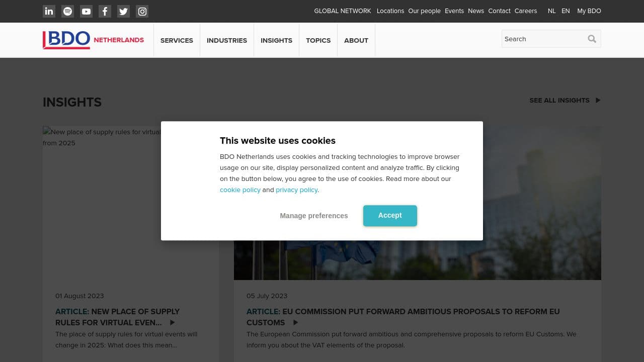644x362 pixels.
Task: Open the TOPICS dropdown
Action: pos(318,40)
